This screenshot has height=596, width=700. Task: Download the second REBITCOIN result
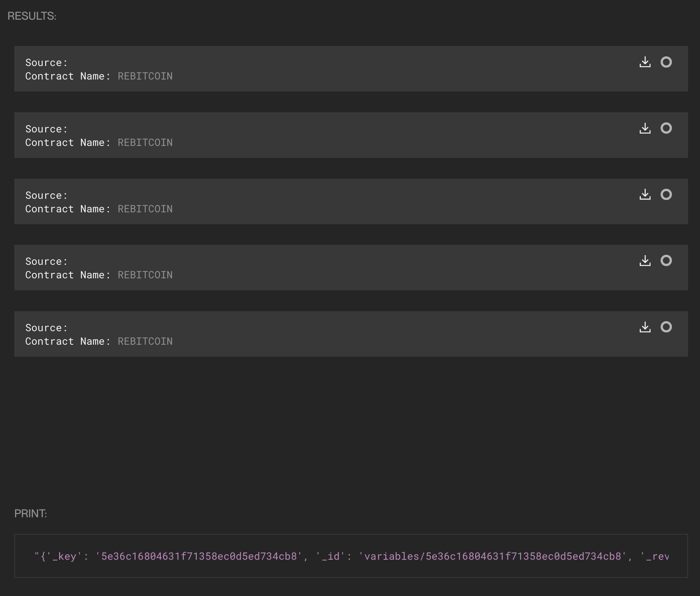pyautogui.click(x=645, y=129)
